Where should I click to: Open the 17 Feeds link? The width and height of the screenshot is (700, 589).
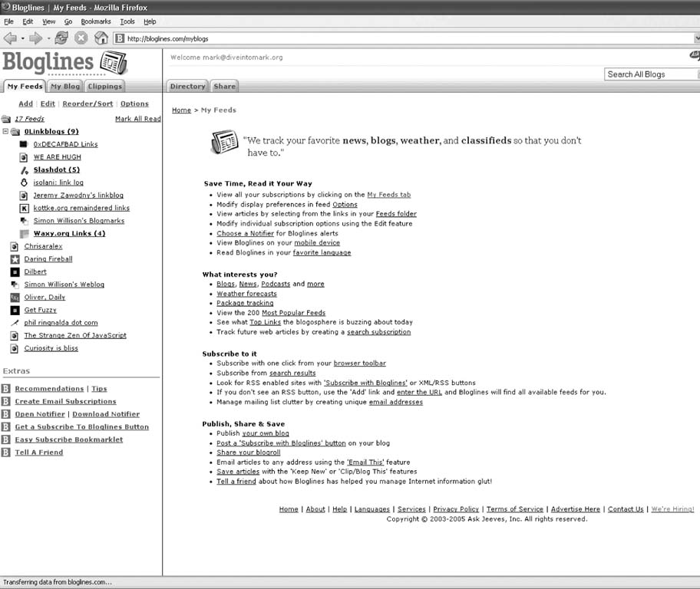coord(29,119)
